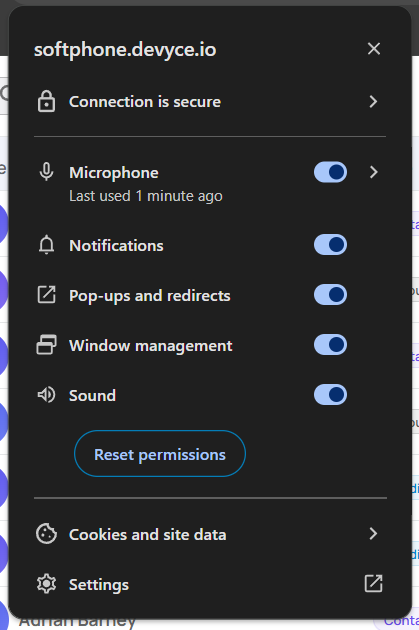419x630 pixels.
Task: Click the Settings gear icon
Action: 46,584
